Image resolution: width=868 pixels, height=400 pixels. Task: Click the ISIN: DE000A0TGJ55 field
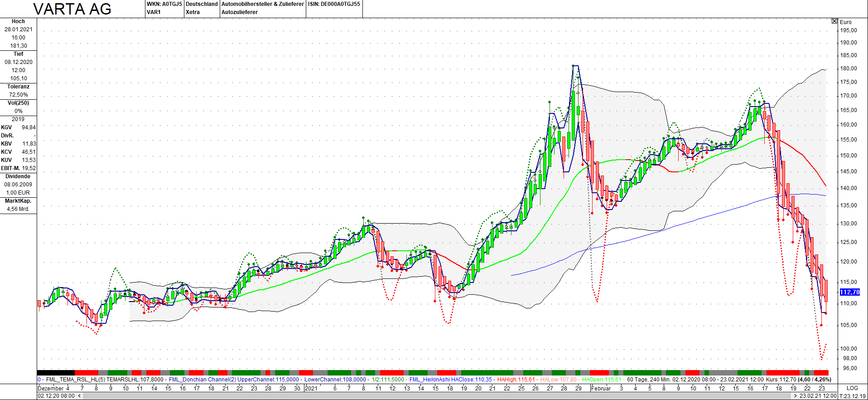pyautogui.click(x=334, y=4)
